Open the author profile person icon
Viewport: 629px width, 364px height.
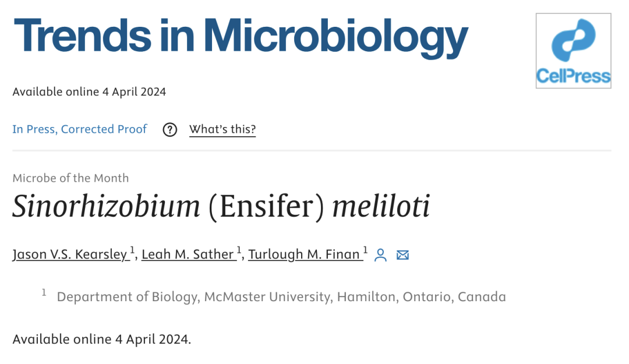pos(380,255)
